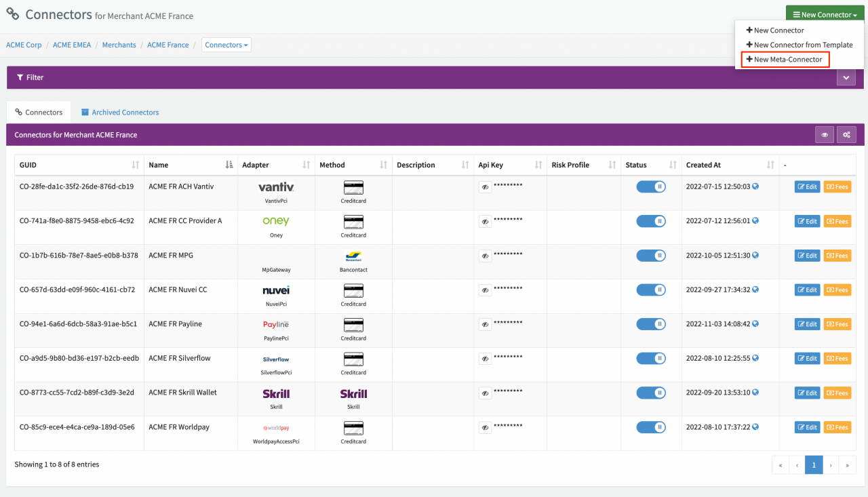Screen dimensions: 868x497
Task: Show hidden API key for ACME FR Payline
Action: (x=485, y=325)
